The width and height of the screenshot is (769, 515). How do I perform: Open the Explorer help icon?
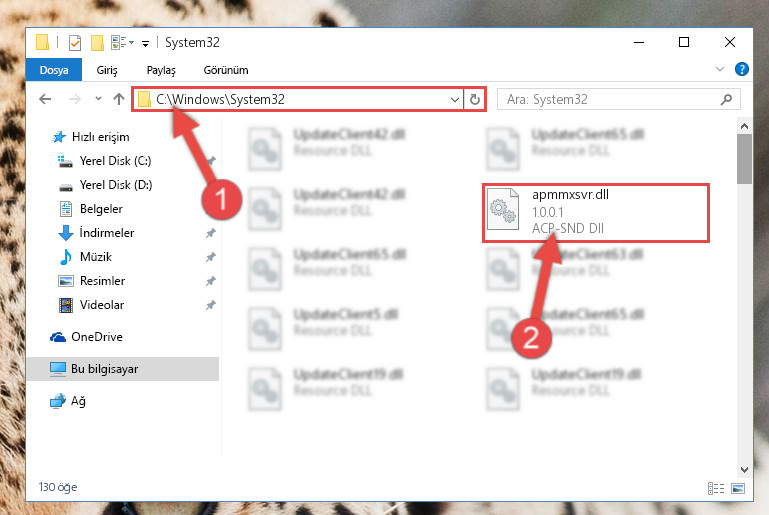pyautogui.click(x=742, y=69)
